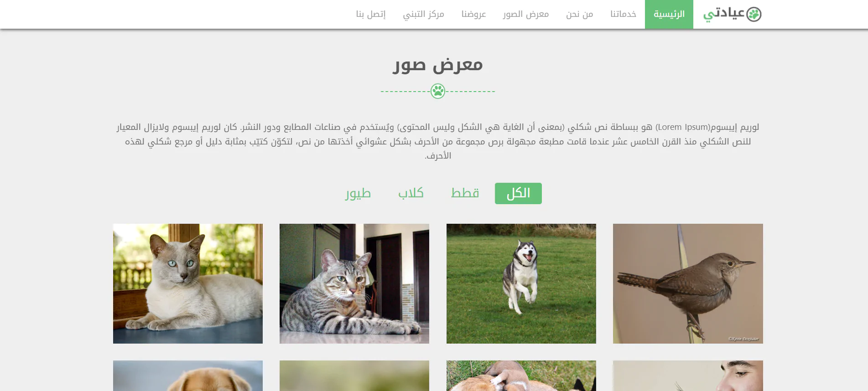Go to خدماتنا in the navigation bar

pos(623,14)
